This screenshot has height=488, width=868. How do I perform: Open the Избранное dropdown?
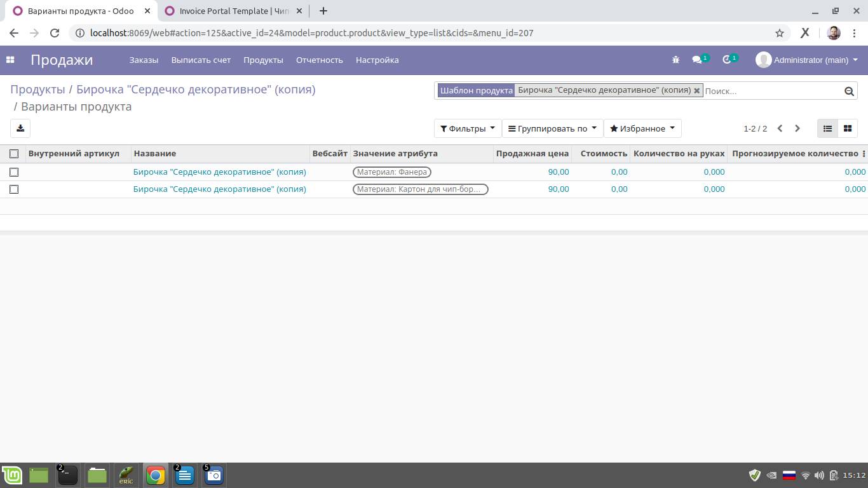(642, 128)
